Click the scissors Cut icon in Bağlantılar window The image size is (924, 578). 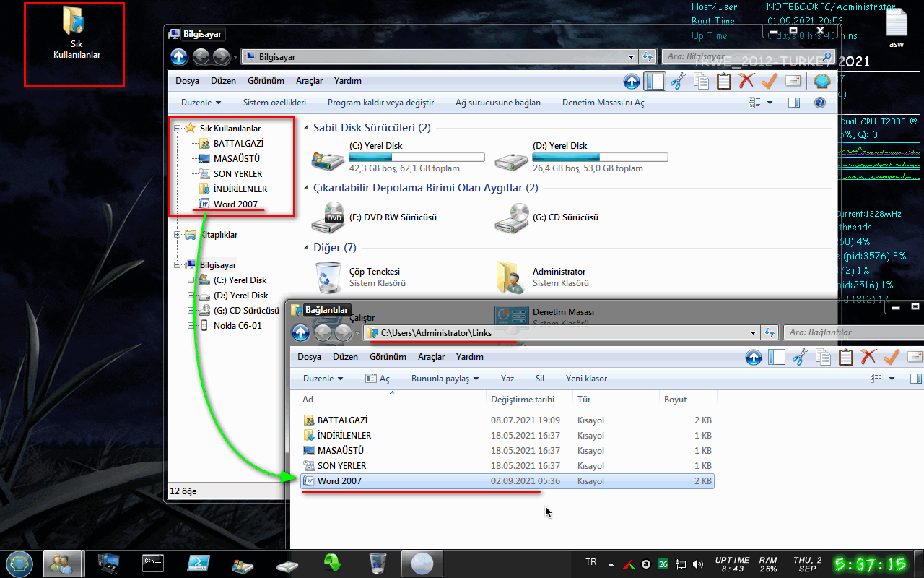point(799,357)
